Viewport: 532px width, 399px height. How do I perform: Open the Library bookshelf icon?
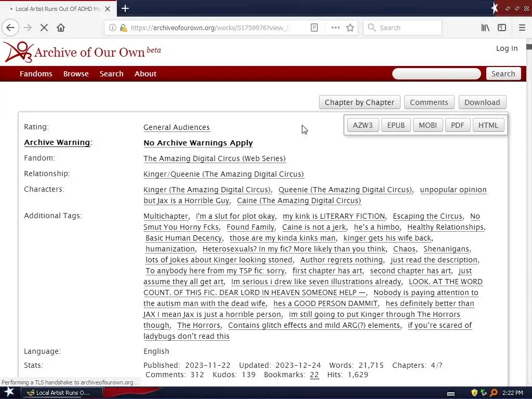485,28
